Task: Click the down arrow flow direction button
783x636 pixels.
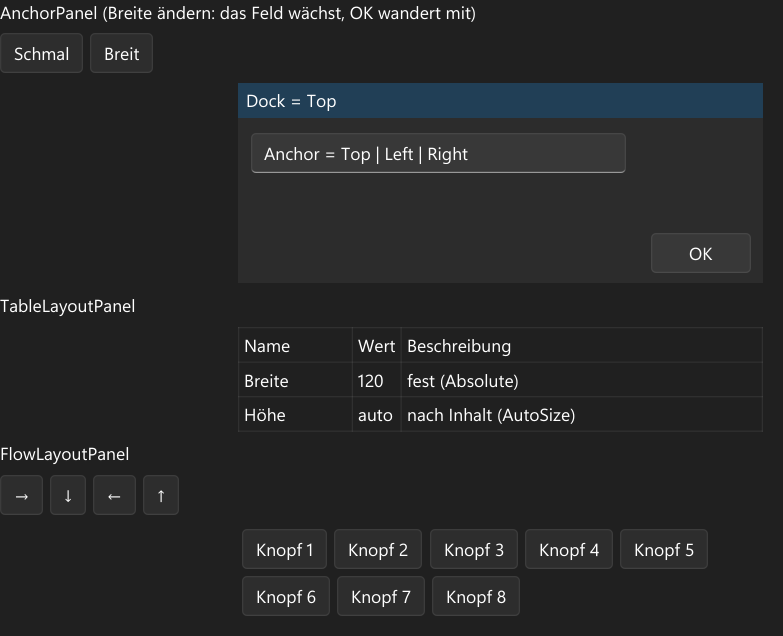Action: coord(68,495)
